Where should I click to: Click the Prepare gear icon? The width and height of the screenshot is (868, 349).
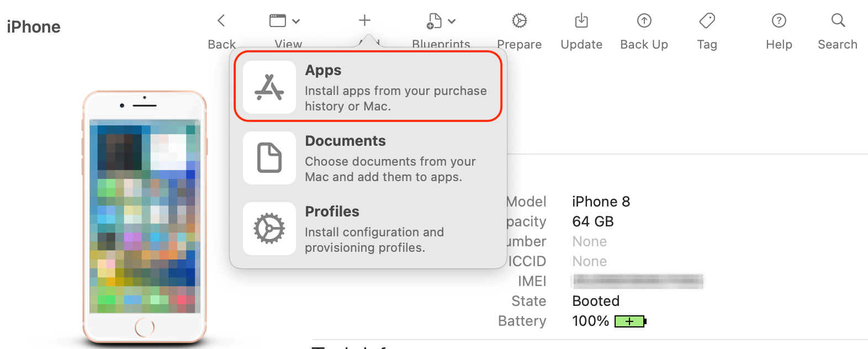(519, 21)
